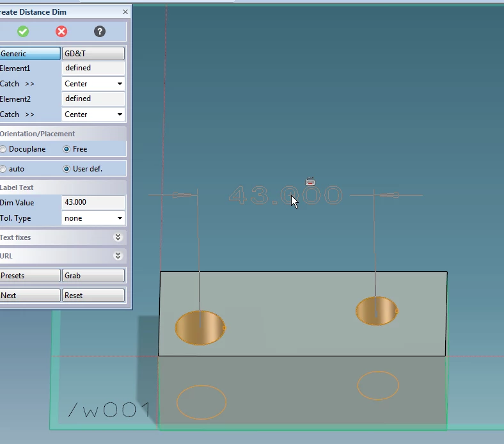Switch to the GD&T tab

93,53
